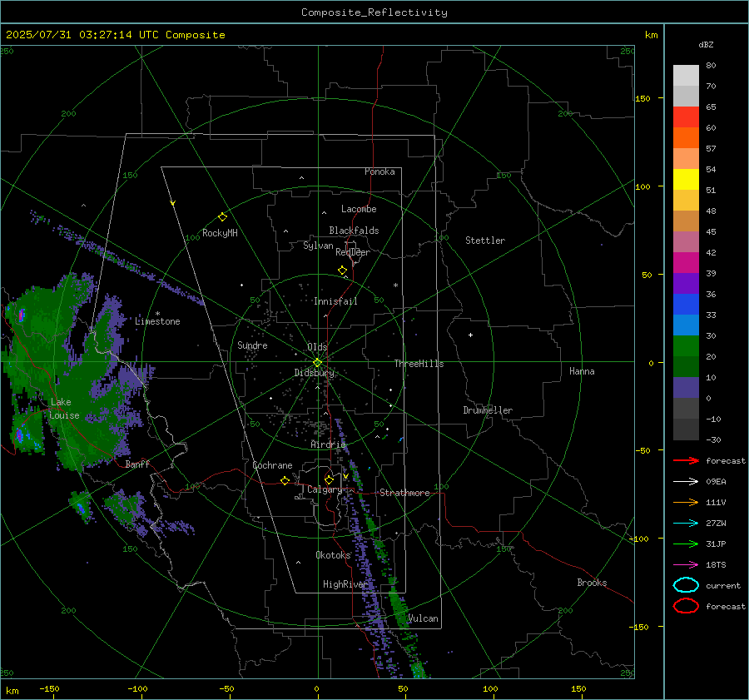The width and height of the screenshot is (749, 700).
Task: Click the Sundre label
Action: 252,345
